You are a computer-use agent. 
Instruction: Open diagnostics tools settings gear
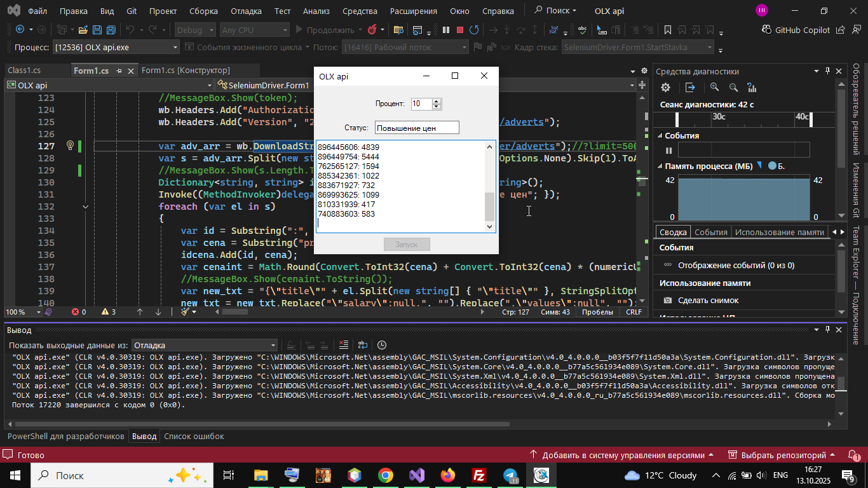pos(665,88)
